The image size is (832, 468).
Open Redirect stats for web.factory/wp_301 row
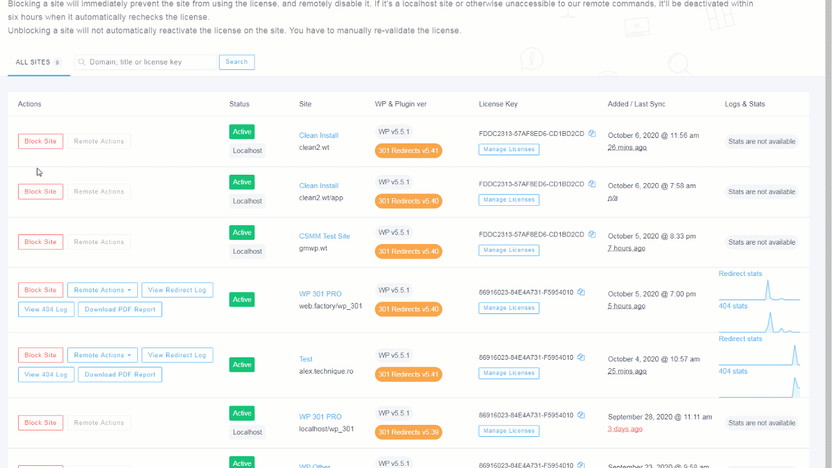pyautogui.click(x=740, y=274)
